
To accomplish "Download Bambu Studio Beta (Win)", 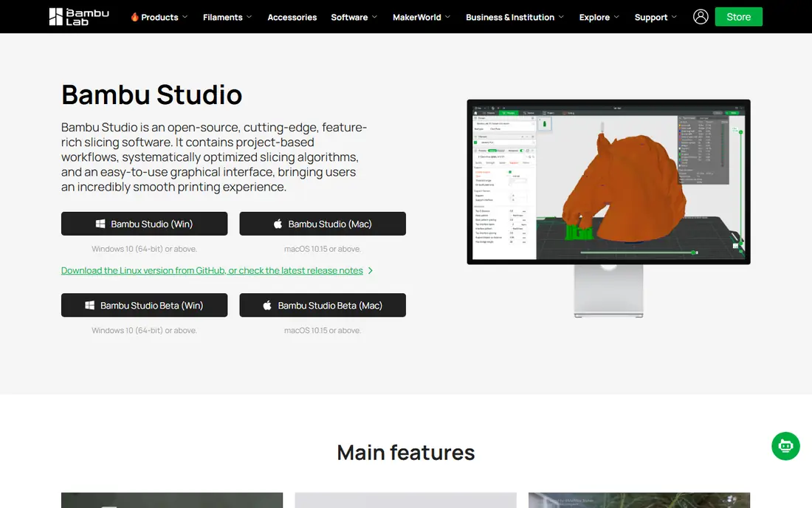I will tap(144, 305).
